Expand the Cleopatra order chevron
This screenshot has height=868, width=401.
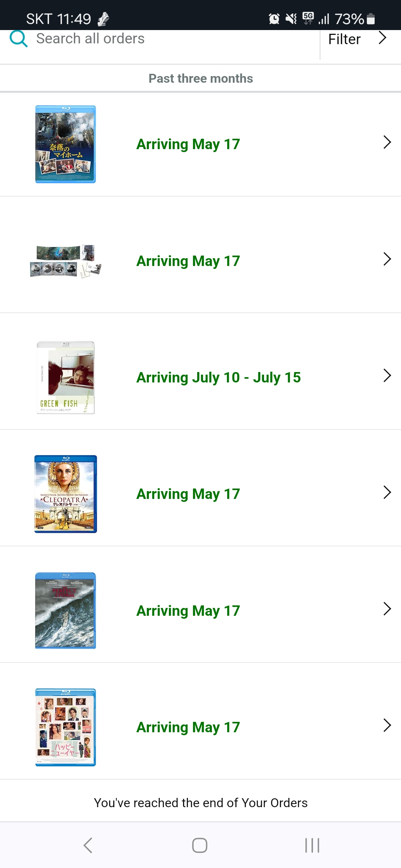pyautogui.click(x=387, y=492)
